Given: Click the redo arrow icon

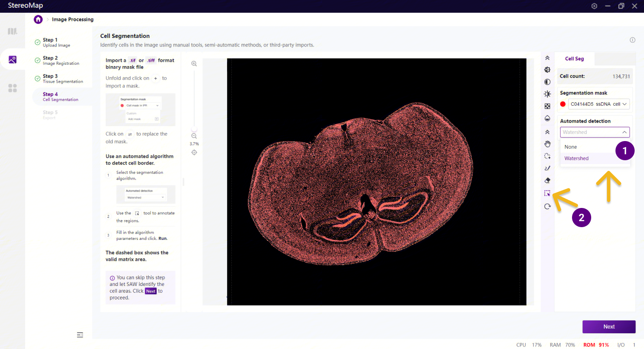Looking at the screenshot, I should coord(547,207).
